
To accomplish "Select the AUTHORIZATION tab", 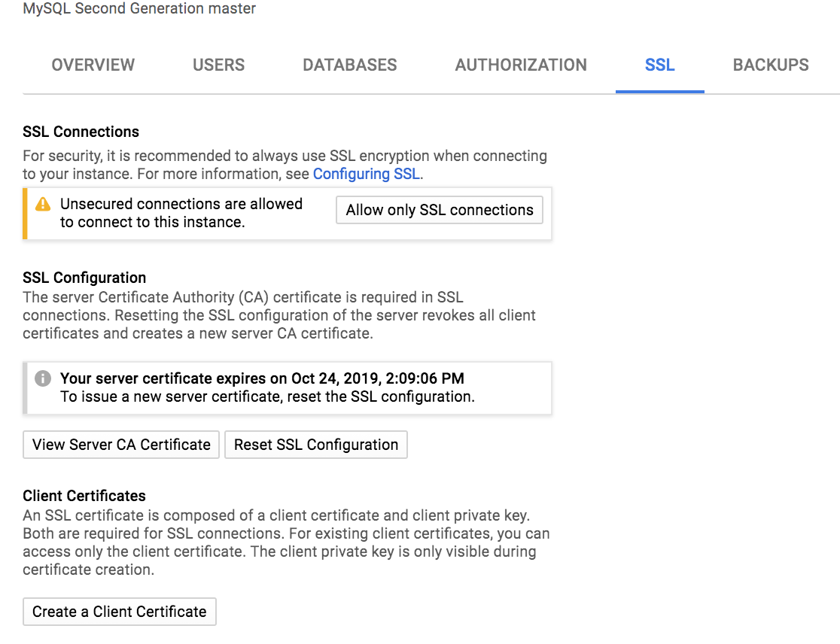I will click(x=521, y=65).
